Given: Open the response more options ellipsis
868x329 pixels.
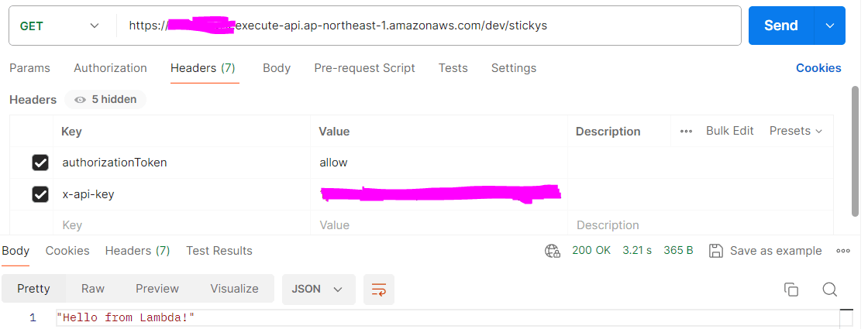Looking at the screenshot, I should point(843,251).
